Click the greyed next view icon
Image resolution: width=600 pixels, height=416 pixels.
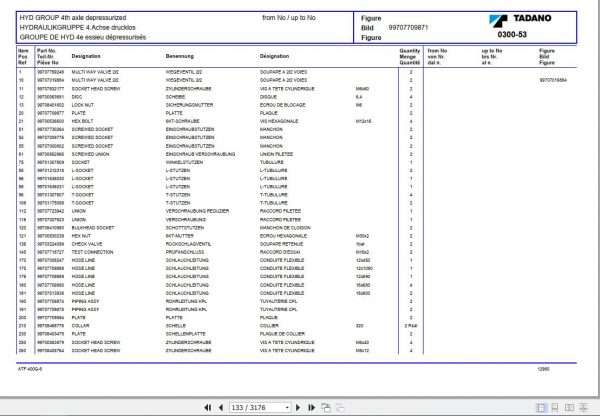pyautogui.click(x=340, y=408)
